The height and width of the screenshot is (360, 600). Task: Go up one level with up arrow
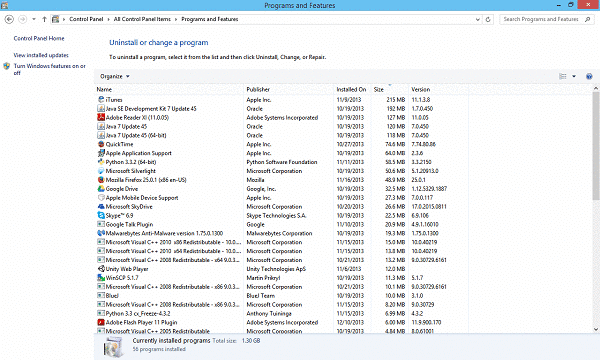pos(44,19)
